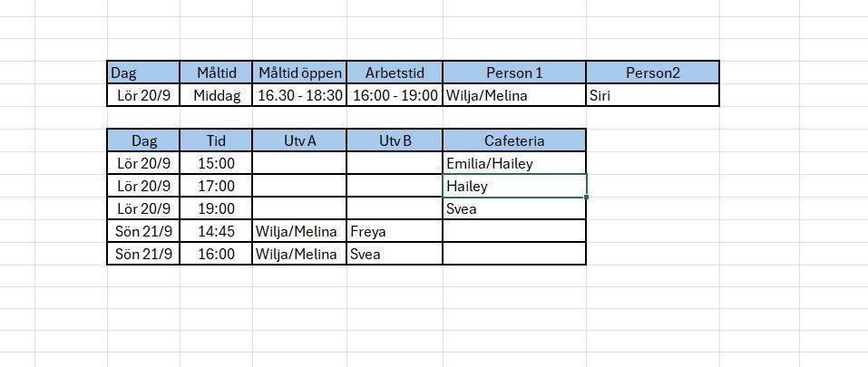Click the "19:00" time cell
Image resolution: width=868 pixels, height=367 pixels.
(217, 208)
